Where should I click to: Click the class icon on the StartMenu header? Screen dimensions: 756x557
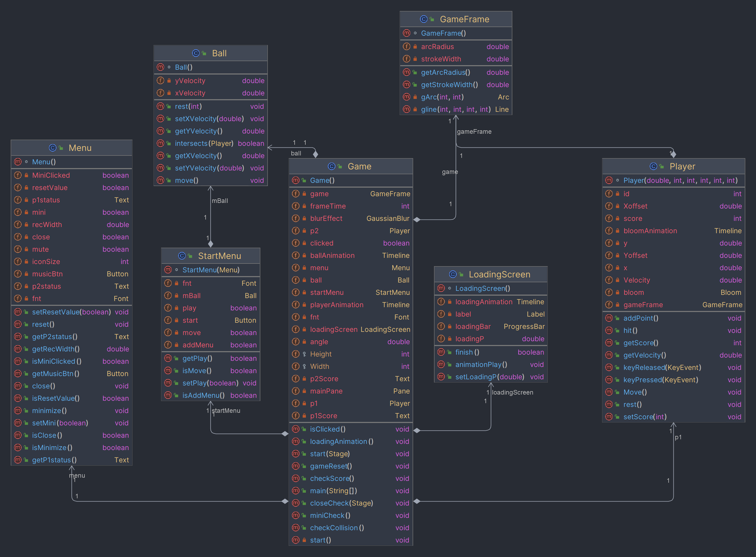click(x=182, y=256)
